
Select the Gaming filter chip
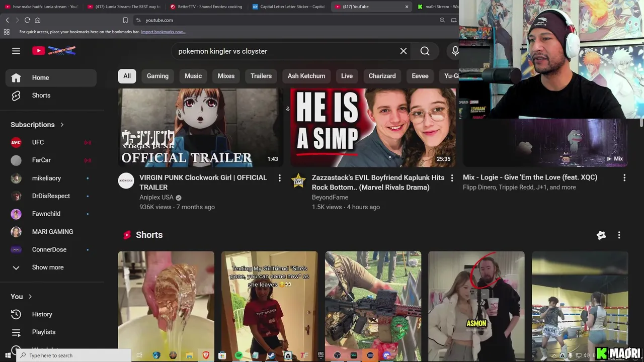[157, 76]
